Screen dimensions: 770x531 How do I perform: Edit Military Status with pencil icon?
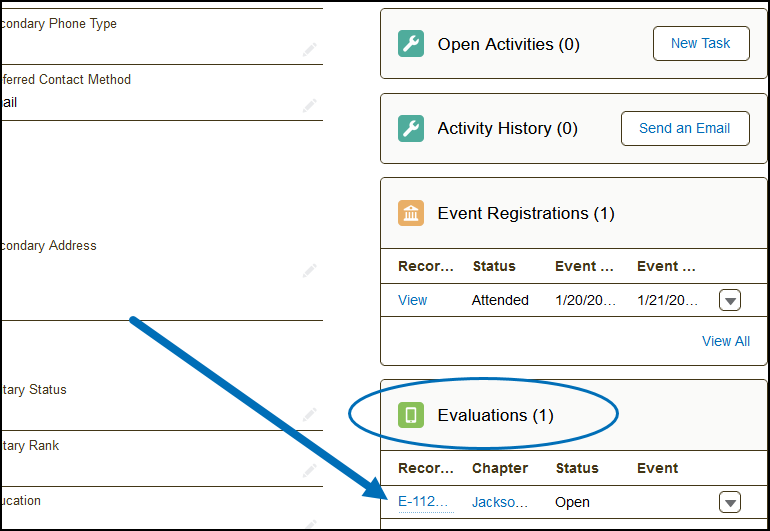coord(310,413)
